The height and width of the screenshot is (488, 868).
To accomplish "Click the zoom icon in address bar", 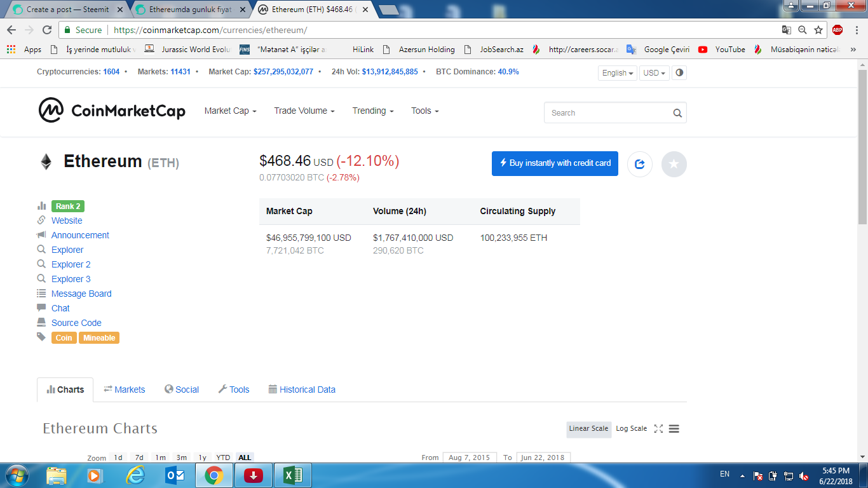I will (x=803, y=30).
